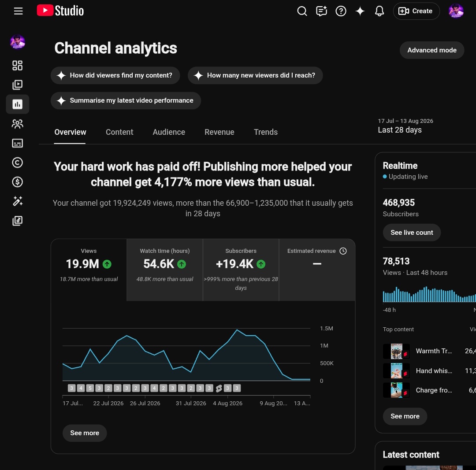476x470 pixels.
Task: Open the Warmth Tr... top content thumbnail
Action: [x=396, y=351]
